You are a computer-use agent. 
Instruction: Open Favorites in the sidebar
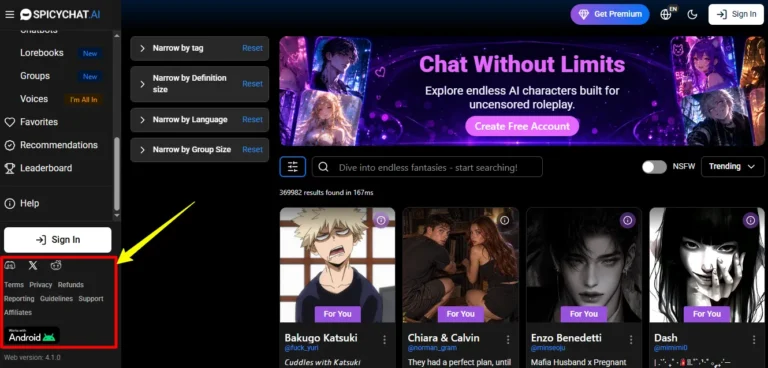(x=39, y=122)
